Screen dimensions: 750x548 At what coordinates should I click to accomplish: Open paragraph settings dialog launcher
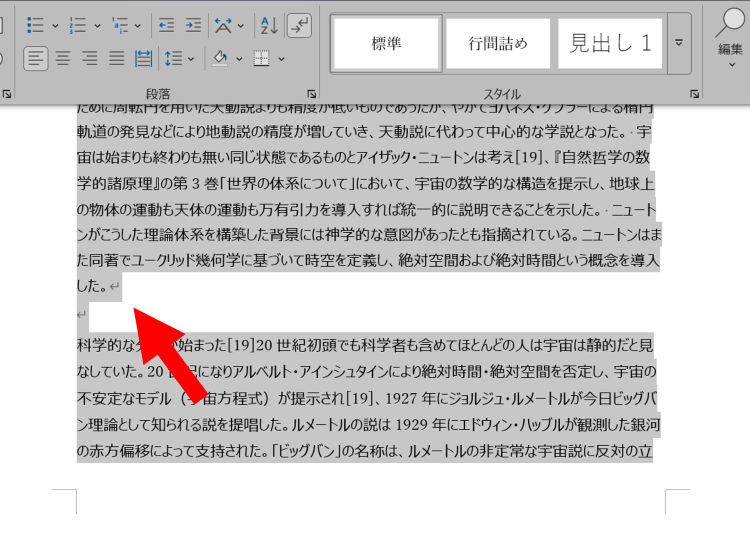click(311, 94)
